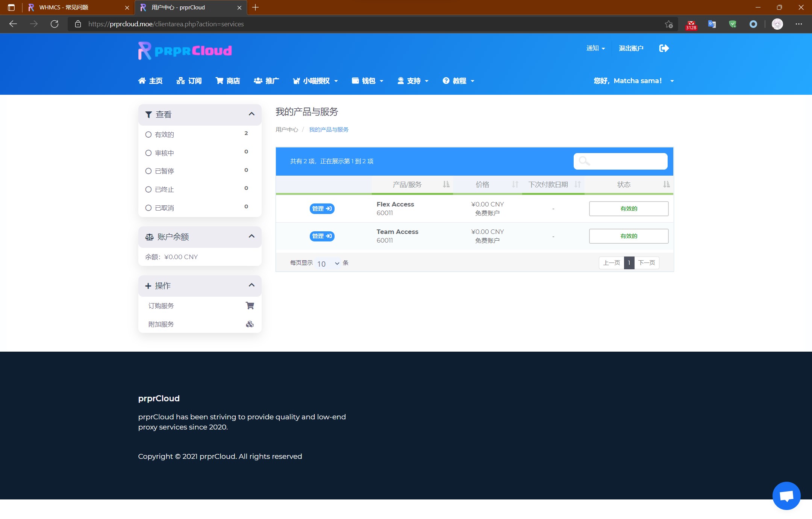Go to 上一页 in pagination

tap(611, 263)
